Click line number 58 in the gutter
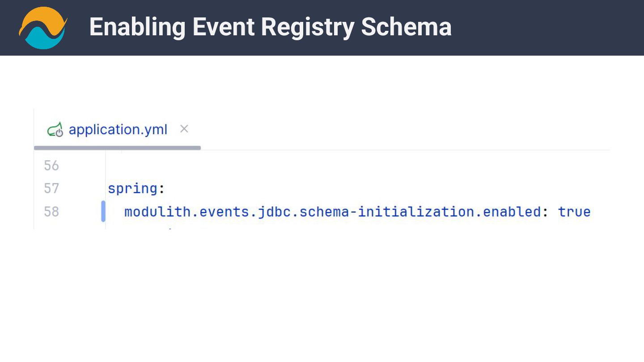Screen dimensions: 644x362 coord(51,211)
